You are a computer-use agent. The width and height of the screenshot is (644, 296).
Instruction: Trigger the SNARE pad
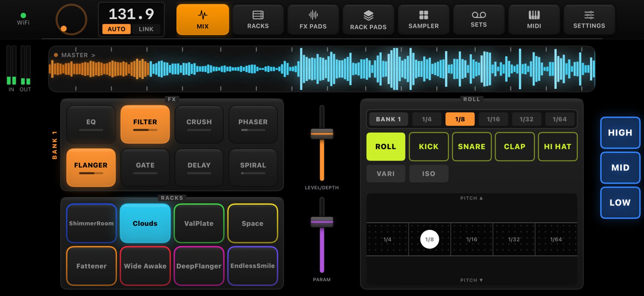[x=472, y=147]
